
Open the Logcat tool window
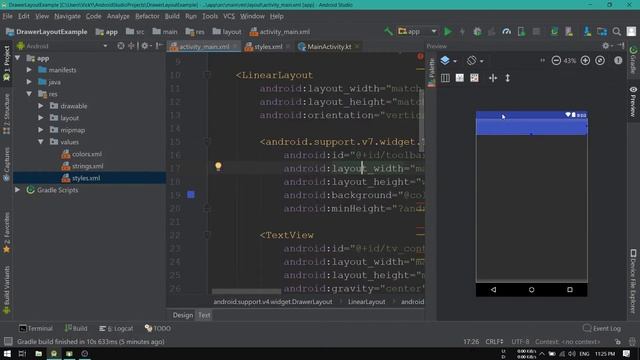coord(116,328)
